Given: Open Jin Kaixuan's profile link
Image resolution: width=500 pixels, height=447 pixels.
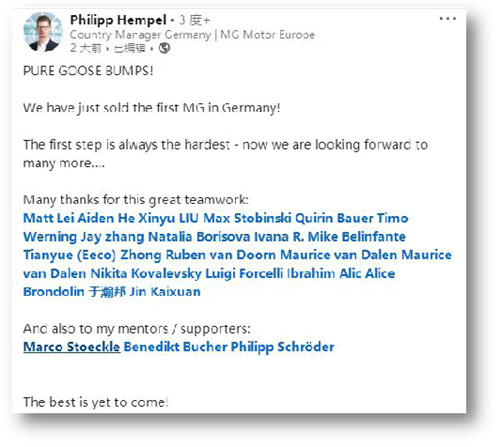Looking at the screenshot, I should [165, 292].
